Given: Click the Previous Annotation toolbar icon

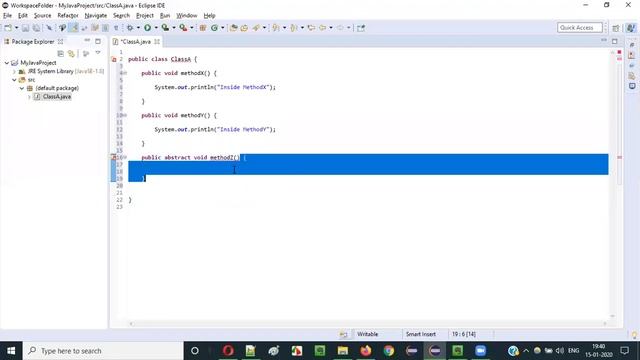Looking at the screenshot, I should 293,28.
